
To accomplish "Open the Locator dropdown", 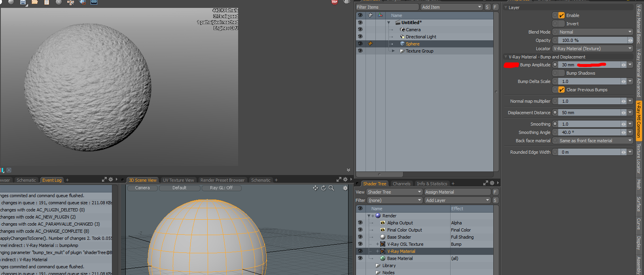I will click(x=593, y=49).
